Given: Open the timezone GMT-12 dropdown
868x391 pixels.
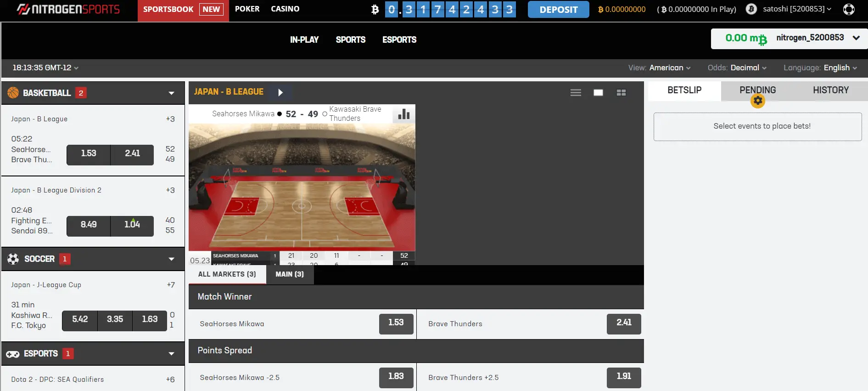Looking at the screenshot, I should click(x=45, y=68).
